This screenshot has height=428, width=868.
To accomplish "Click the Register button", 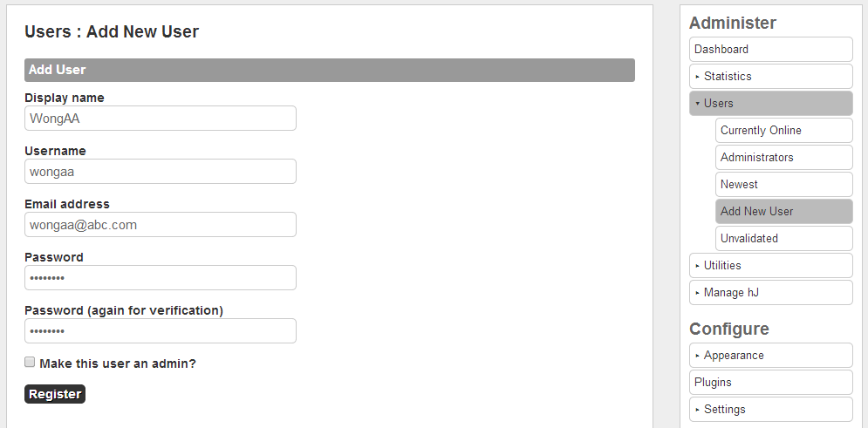I will click(55, 394).
